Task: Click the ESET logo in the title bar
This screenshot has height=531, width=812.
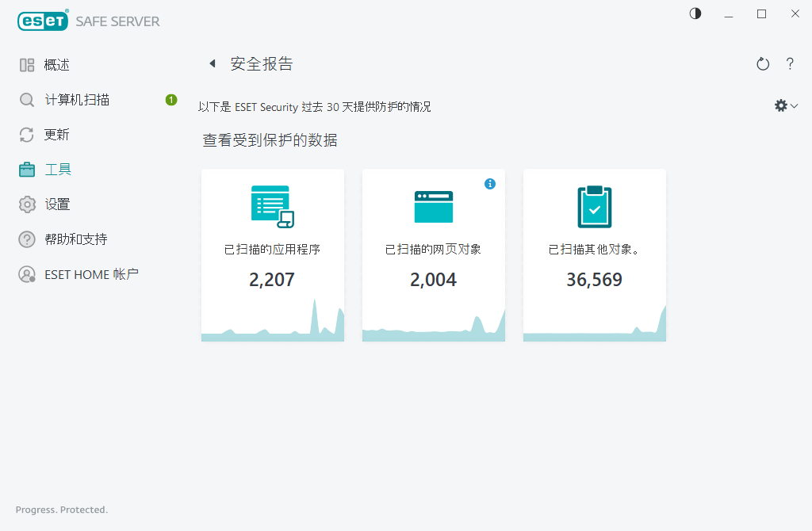Action: [x=42, y=20]
